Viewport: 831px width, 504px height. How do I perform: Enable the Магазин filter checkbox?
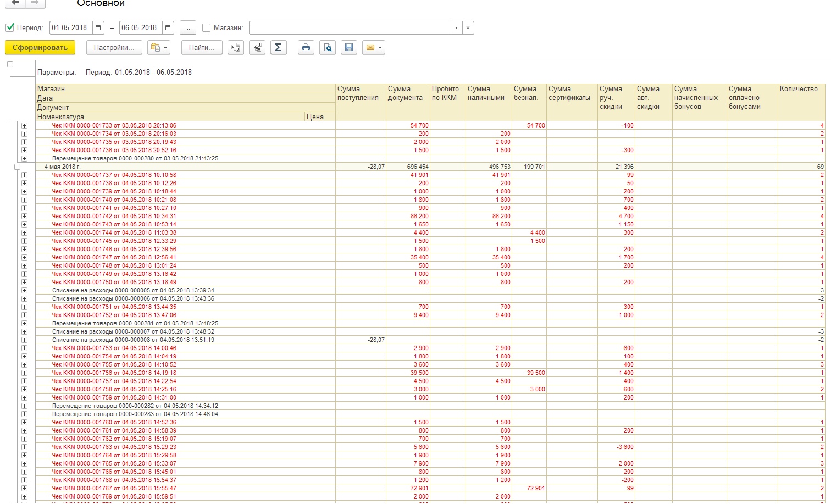(x=207, y=28)
